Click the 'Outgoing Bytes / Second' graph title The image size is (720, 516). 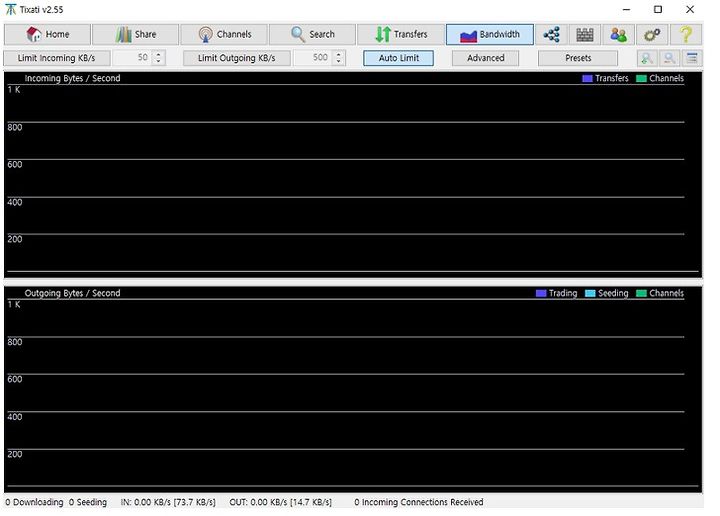point(73,293)
